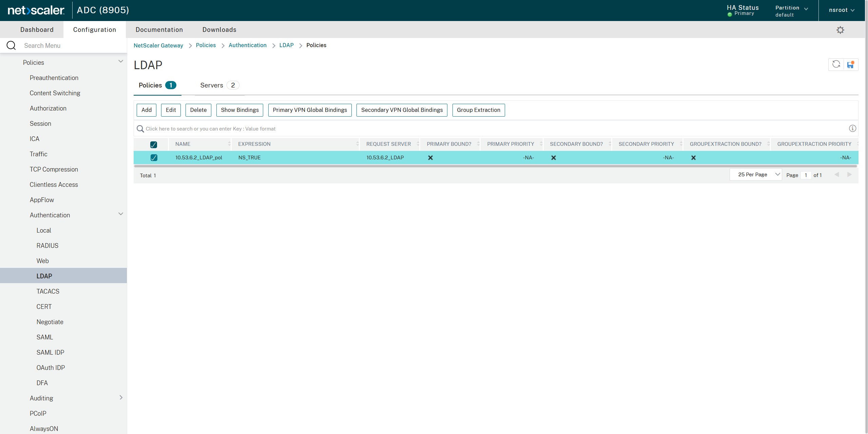Click the next page arrow icon
Screen dimensions: 868x434
pyautogui.click(x=849, y=175)
